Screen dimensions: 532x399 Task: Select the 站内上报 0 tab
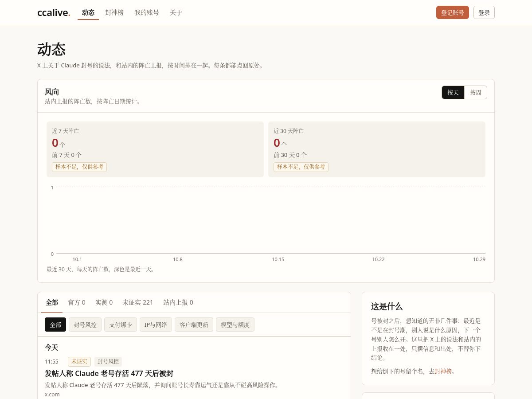[178, 302]
